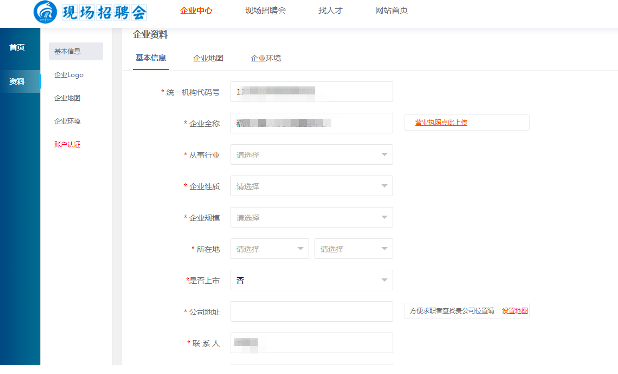Click the 公司地址 input field
Viewport: 618px width, 374px height.
click(x=311, y=311)
